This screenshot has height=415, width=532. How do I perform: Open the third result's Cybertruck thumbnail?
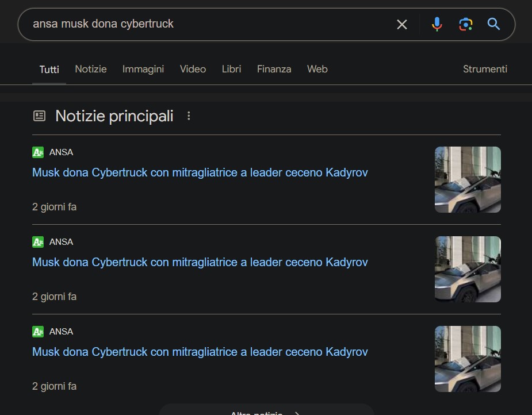(468, 359)
